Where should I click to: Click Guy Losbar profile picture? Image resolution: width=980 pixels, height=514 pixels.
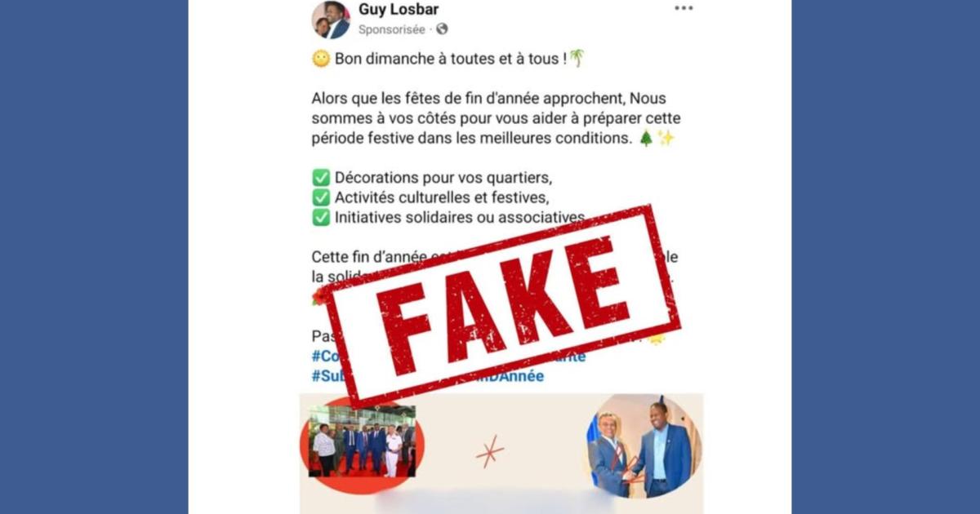point(331,20)
